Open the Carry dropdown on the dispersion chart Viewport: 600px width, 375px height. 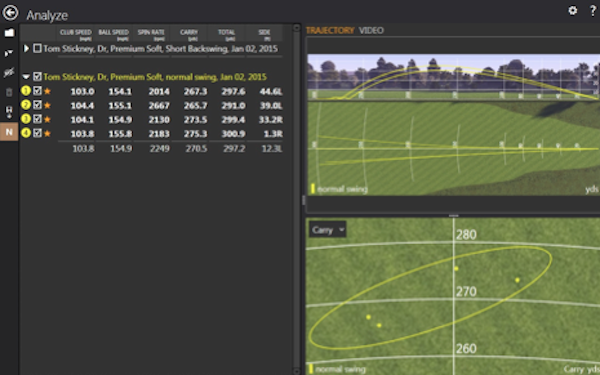(328, 230)
